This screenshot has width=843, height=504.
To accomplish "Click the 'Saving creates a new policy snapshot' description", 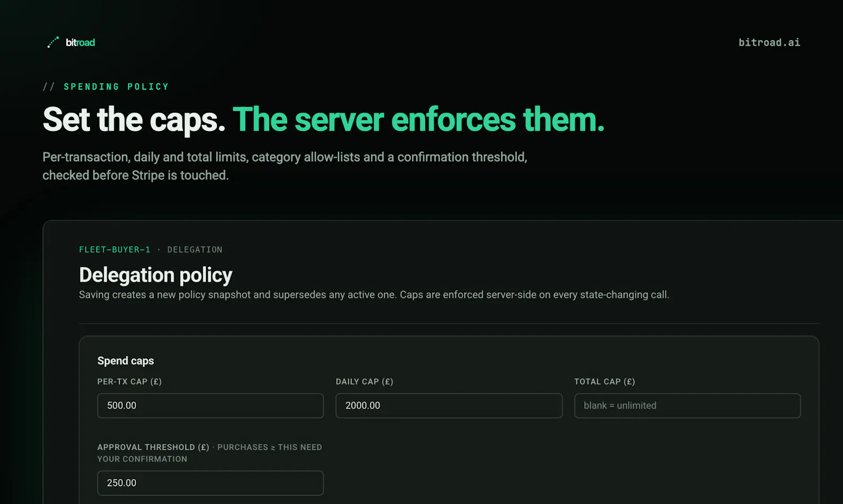I will click(x=374, y=295).
